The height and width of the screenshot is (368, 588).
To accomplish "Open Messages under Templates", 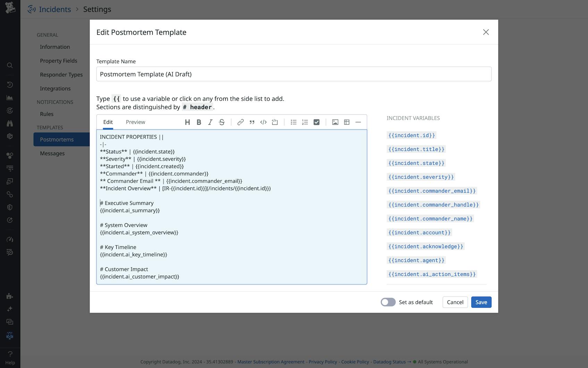I will [52, 153].
